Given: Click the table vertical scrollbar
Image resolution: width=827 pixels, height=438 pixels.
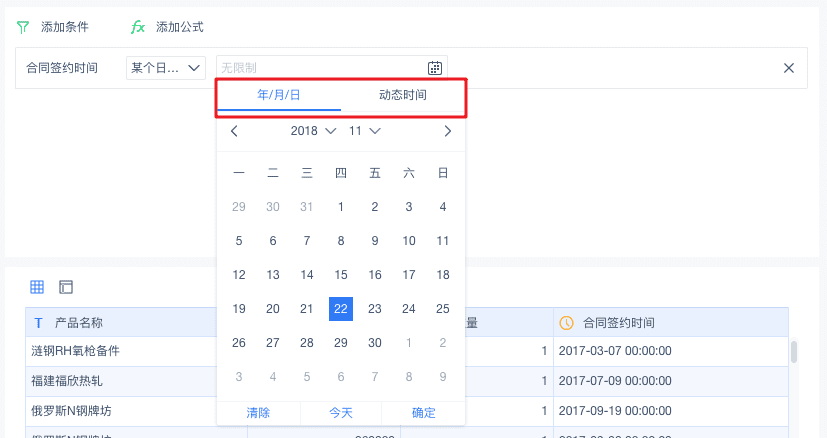Looking at the screenshot, I should (795, 352).
